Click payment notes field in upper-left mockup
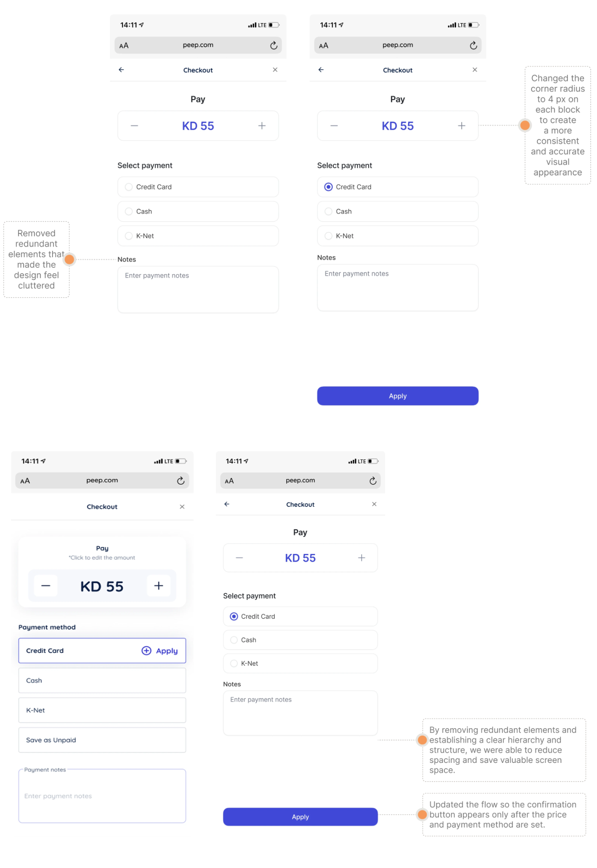This screenshot has width=597, height=868. tap(198, 289)
